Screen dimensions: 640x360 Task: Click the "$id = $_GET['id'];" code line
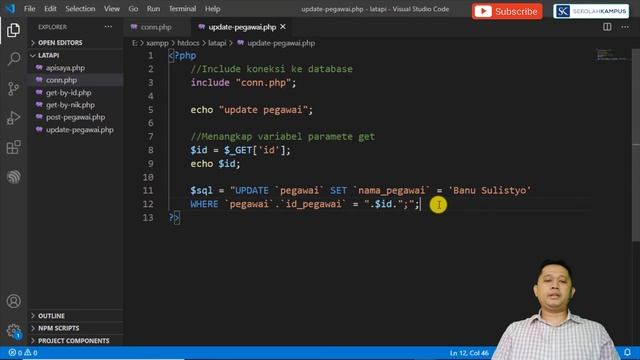click(240, 150)
